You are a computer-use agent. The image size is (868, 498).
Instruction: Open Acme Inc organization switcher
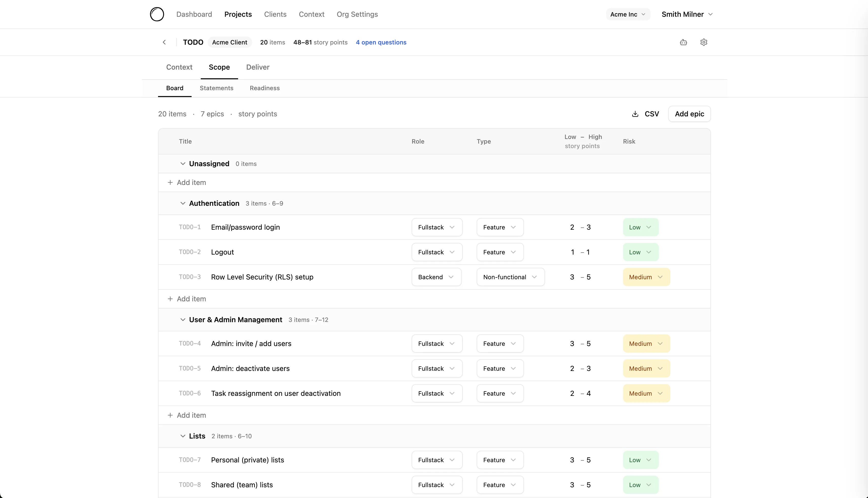pos(628,14)
